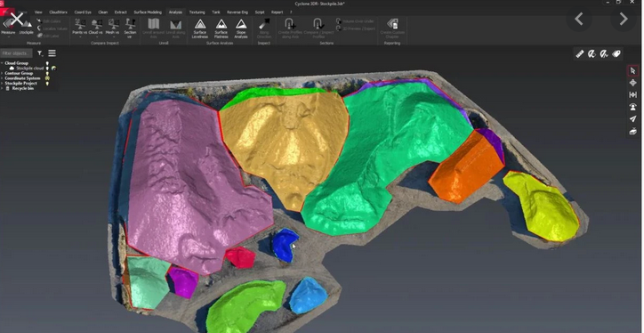644x333 pixels.
Task: Expand the Contour Group tree node
Action: pos(2,73)
